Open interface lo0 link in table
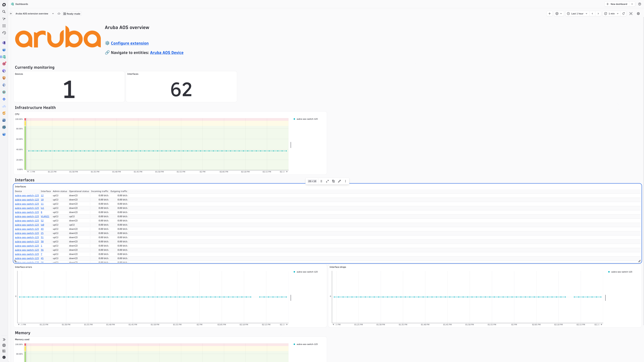The height and width of the screenshot is (362, 644). click(42, 225)
